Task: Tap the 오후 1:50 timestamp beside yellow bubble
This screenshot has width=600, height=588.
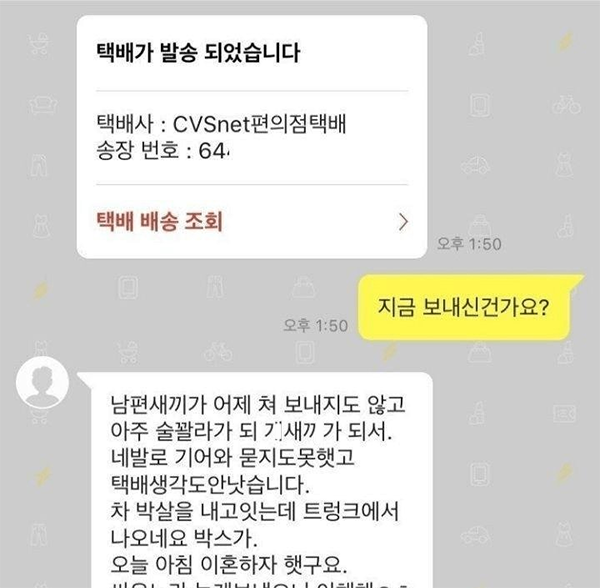Action: tap(315, 326)
